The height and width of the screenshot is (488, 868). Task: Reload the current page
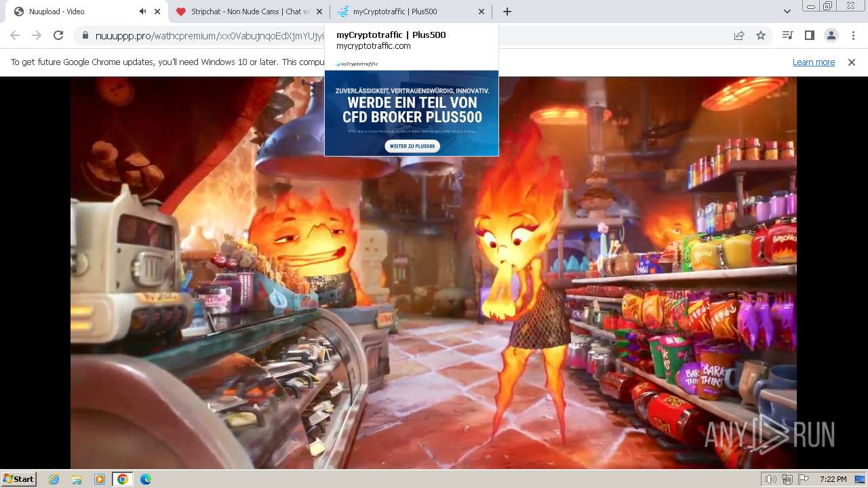(x=58, y=35)
